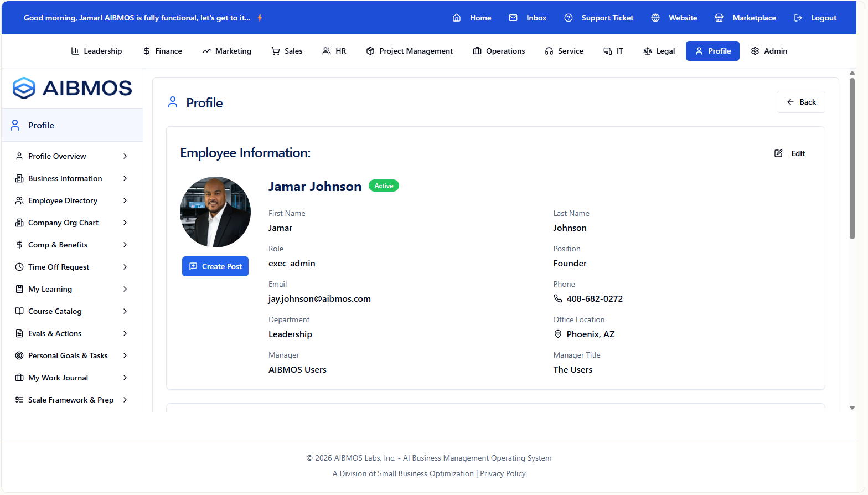Image resolution: width=868 pixels, height=495 pixels.
Task: Click the Edit pencil icon
Action: coord(778,153)
